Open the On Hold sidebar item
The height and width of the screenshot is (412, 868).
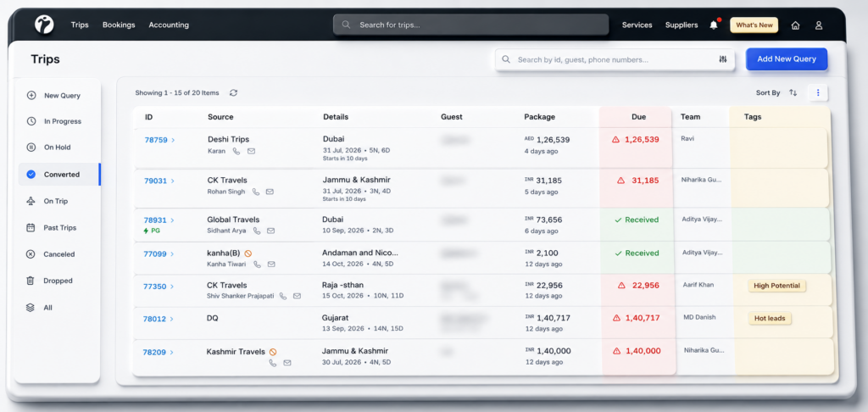click(58, 148)
